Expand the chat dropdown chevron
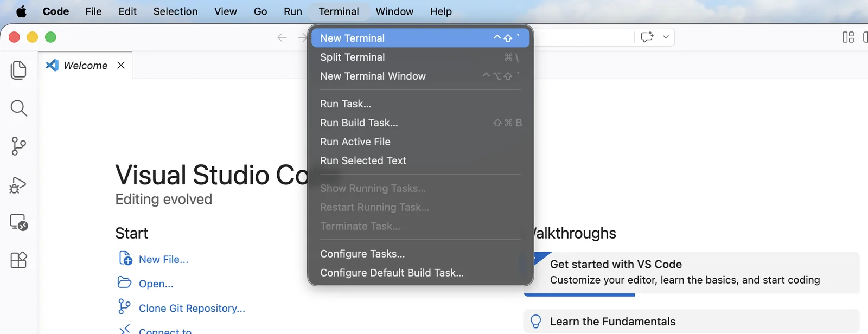 [x=666, y=37]
